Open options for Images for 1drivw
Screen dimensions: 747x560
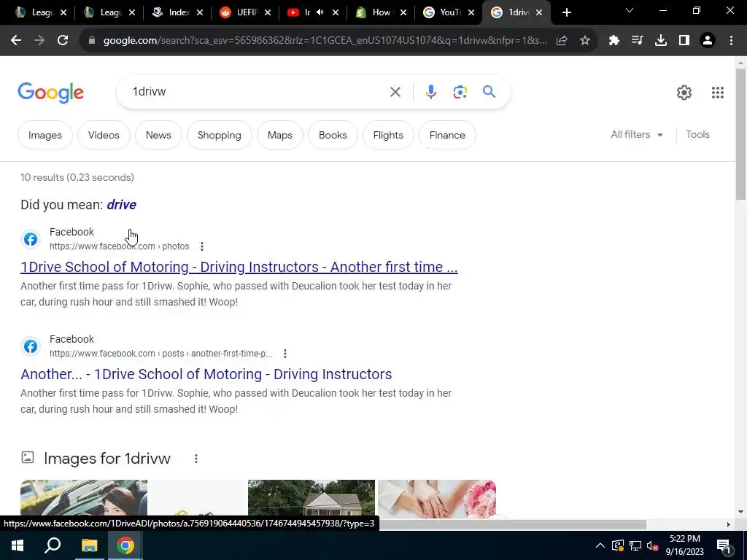[x=196, y=459]
